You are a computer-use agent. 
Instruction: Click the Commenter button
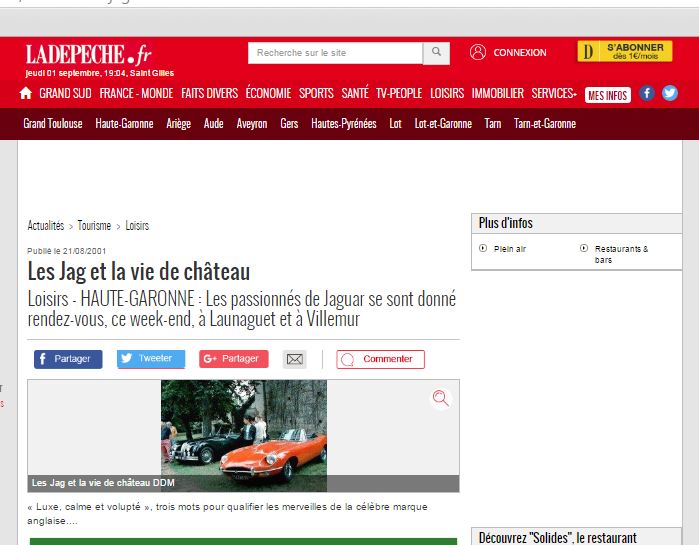[380, 359]
